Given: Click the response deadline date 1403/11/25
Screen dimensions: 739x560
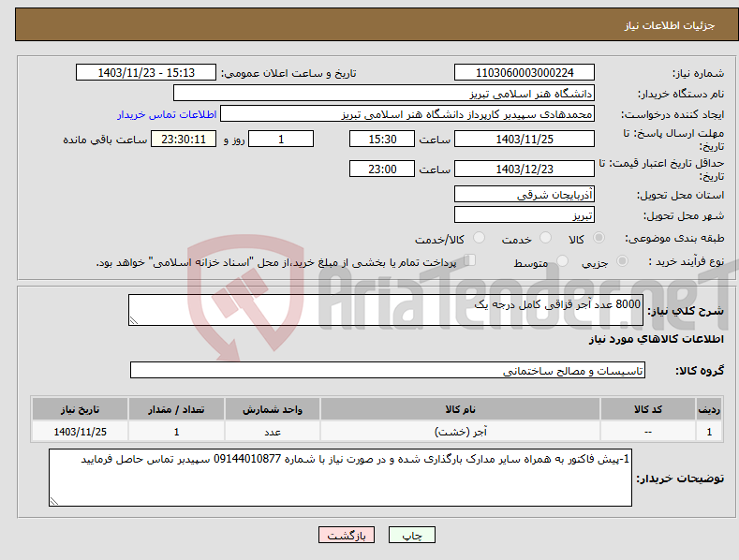Looking at the screenshot, I should click(x=525, y=139).
